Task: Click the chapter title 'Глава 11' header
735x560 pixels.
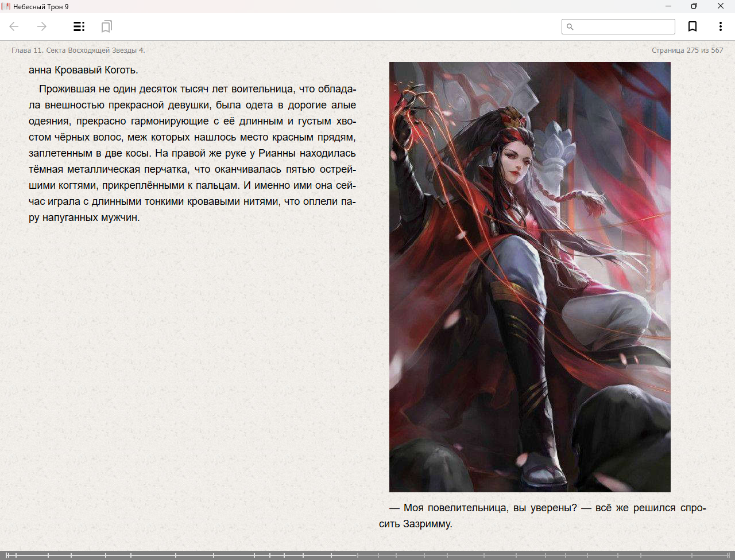Action: point(78,50)
